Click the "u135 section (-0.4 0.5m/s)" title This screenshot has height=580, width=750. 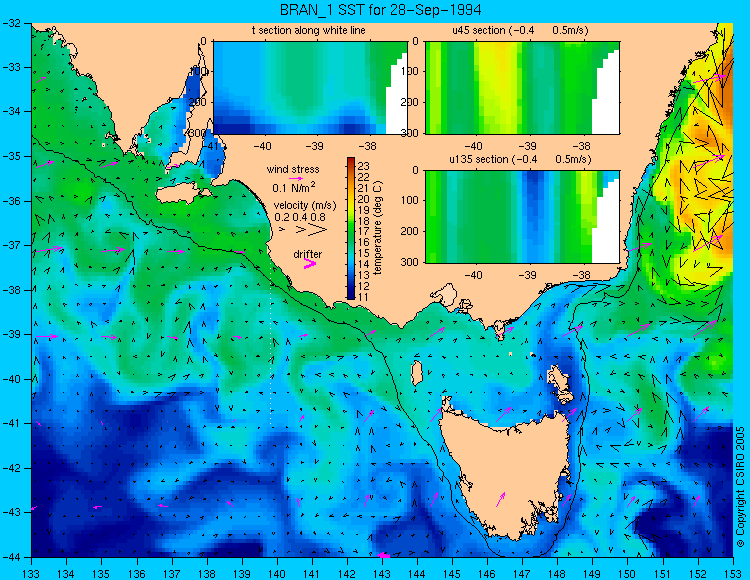(x=520, y=160)
